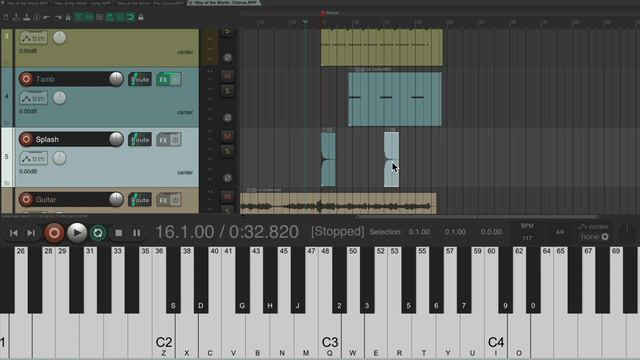Toggle auto-crossfade in the toolbar

pos(78,17)
